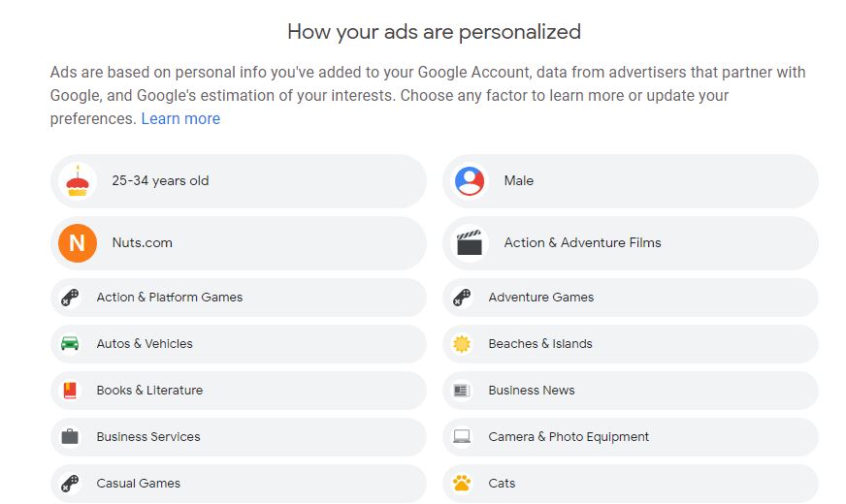Click the yellow sun Beaches icon

(462, 344)
